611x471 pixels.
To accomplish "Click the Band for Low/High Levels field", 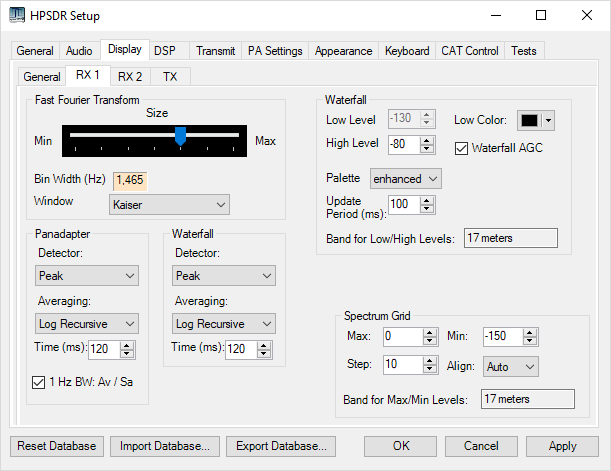I will point(510,238).
